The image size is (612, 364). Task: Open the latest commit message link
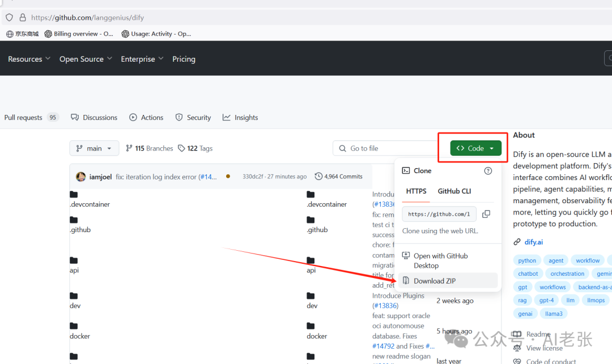click(166, 177)
